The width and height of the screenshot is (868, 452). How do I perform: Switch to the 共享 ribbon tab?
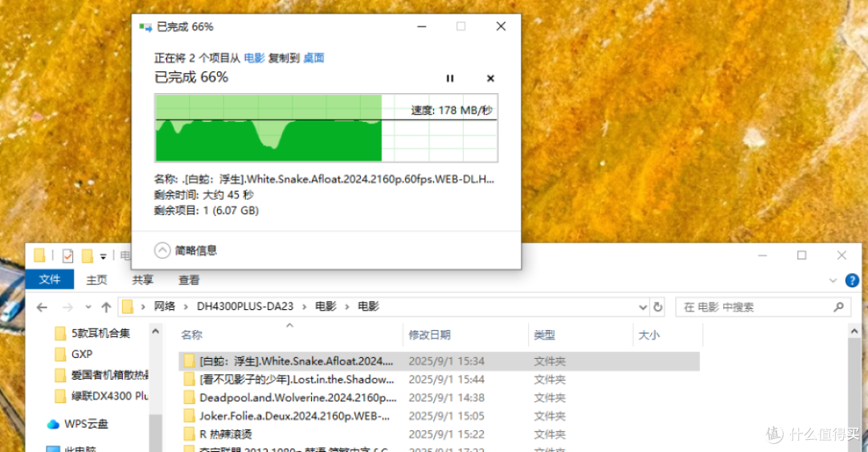click(142, 280)
